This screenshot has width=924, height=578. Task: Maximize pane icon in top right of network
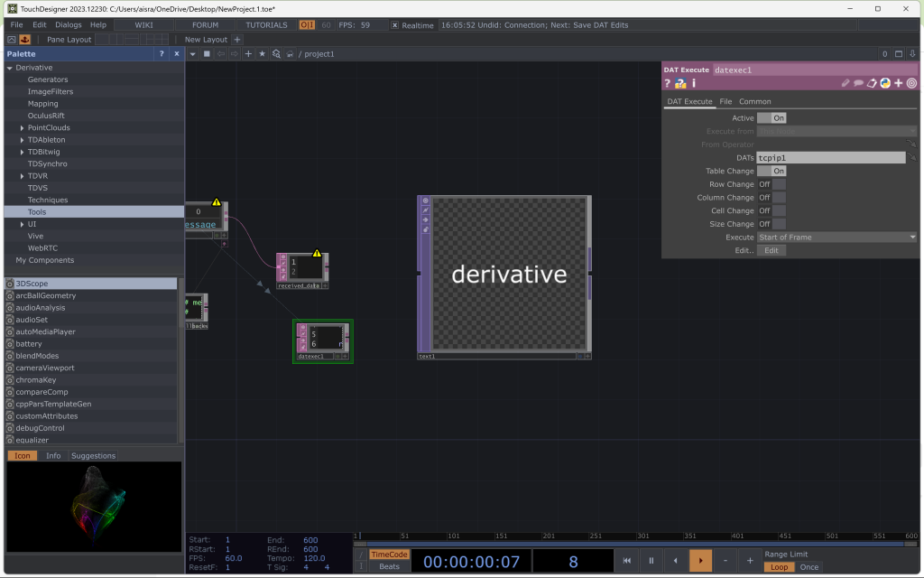coord(899,53)
